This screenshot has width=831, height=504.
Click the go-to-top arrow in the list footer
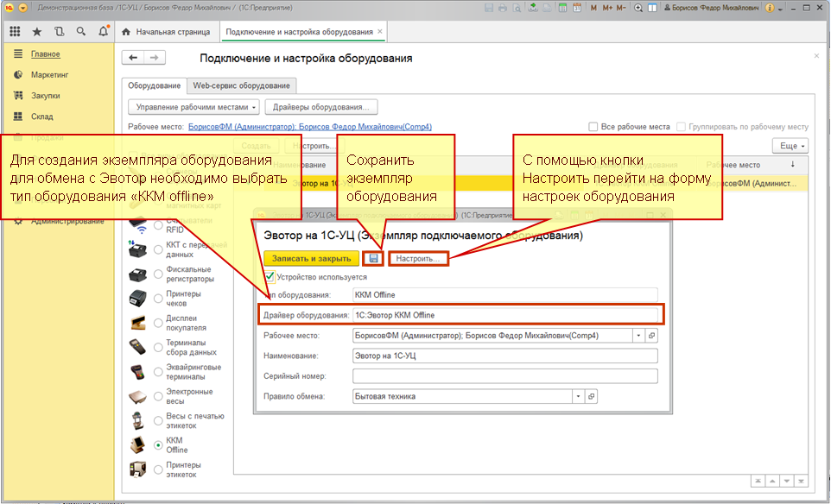pyautogui.click(x=759, y=482)
